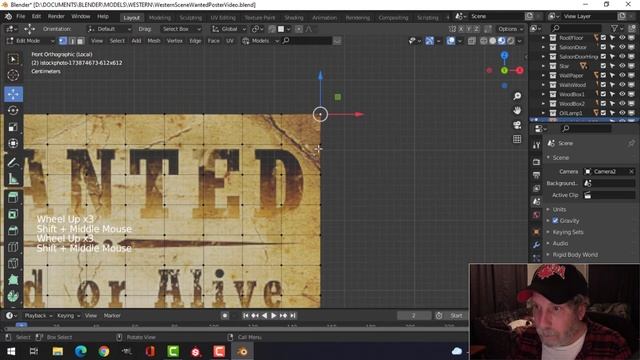Select the Move tool
The height and width of the screenshot is (360, 640).
click(13, 94)
